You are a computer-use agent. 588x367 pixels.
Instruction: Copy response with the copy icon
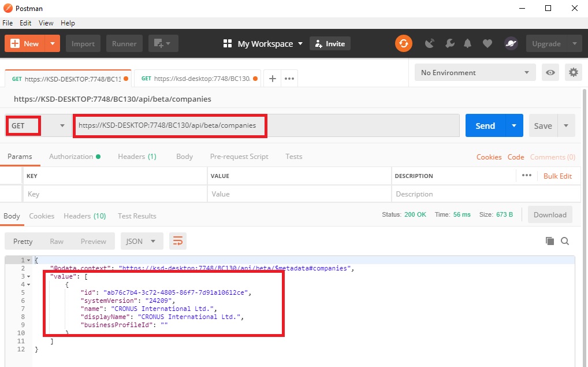(x=549, y=241)
